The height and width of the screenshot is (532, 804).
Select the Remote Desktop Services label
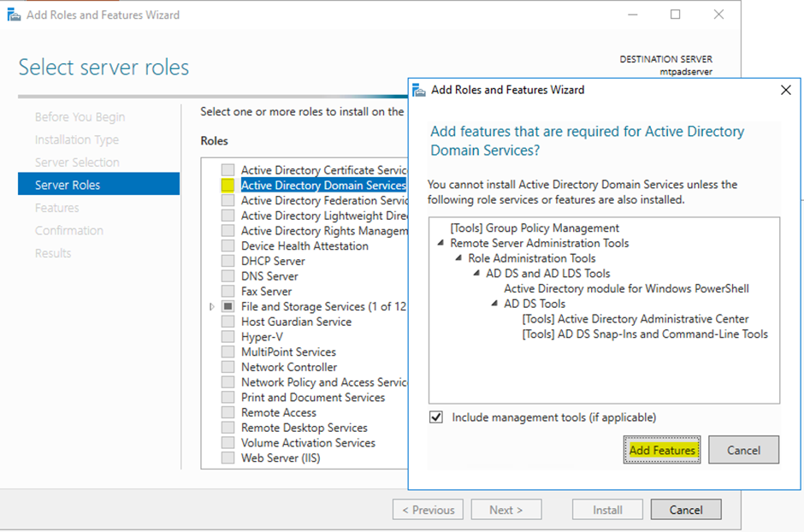pyautogui.click(x=304, y=428)
